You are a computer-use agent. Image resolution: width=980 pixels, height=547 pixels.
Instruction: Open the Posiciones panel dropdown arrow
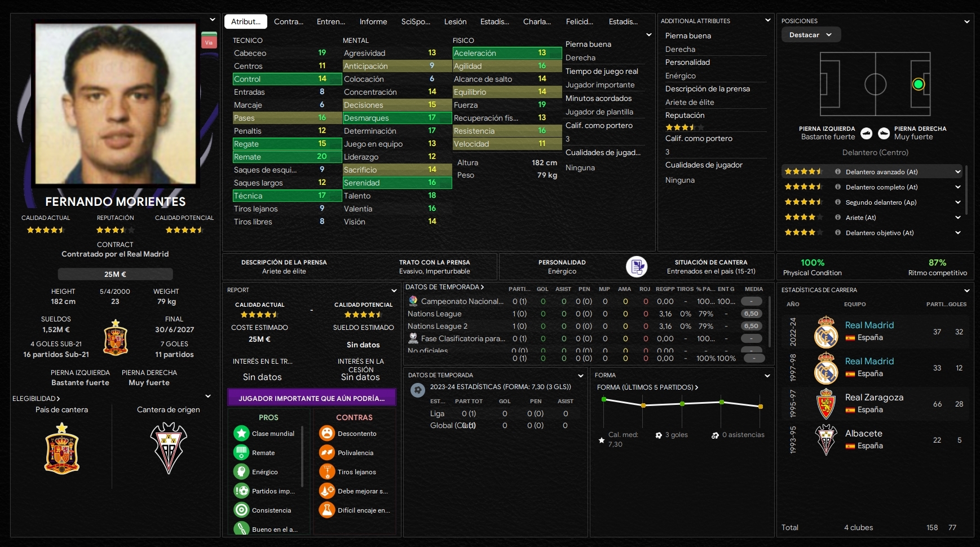pyautogui.click(x=967, y=21)
